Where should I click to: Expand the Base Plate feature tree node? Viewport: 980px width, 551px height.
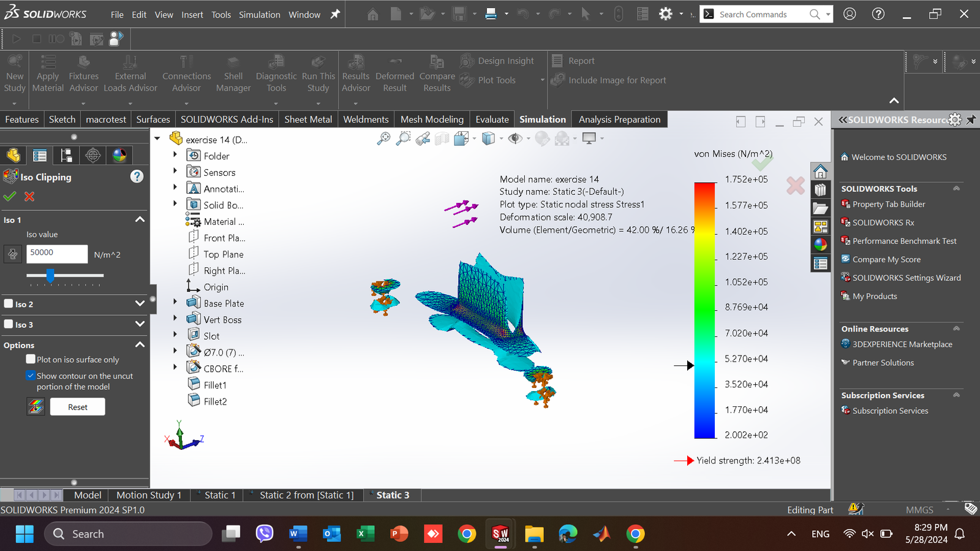(x=175, y=302)
